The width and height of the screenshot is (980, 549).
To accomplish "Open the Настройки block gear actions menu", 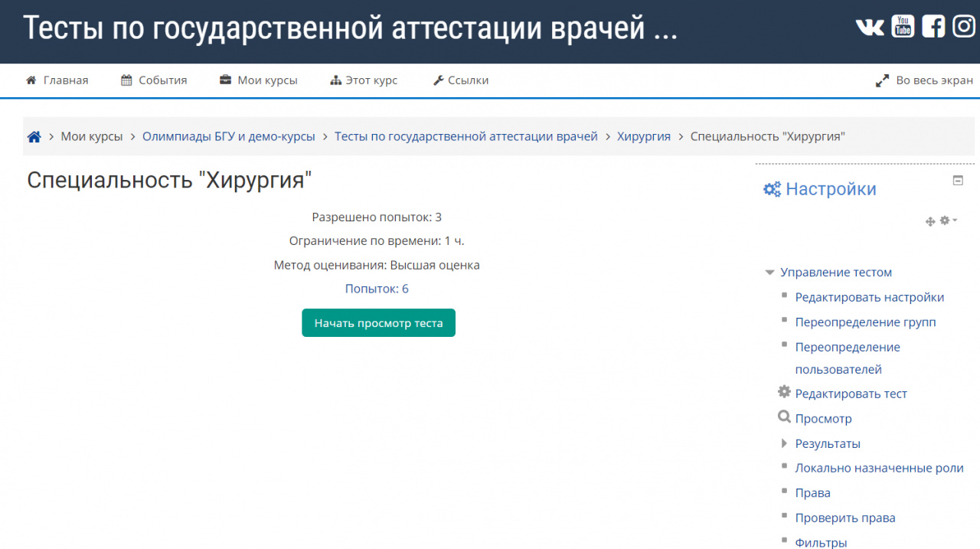I will (x=948, y=221).
